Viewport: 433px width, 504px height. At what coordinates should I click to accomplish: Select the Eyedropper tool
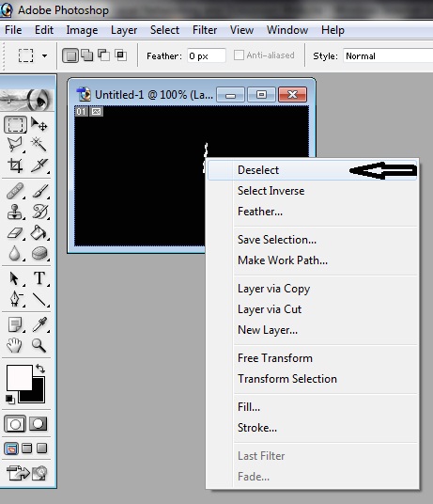pyautogui.click(x=39, y=324)
